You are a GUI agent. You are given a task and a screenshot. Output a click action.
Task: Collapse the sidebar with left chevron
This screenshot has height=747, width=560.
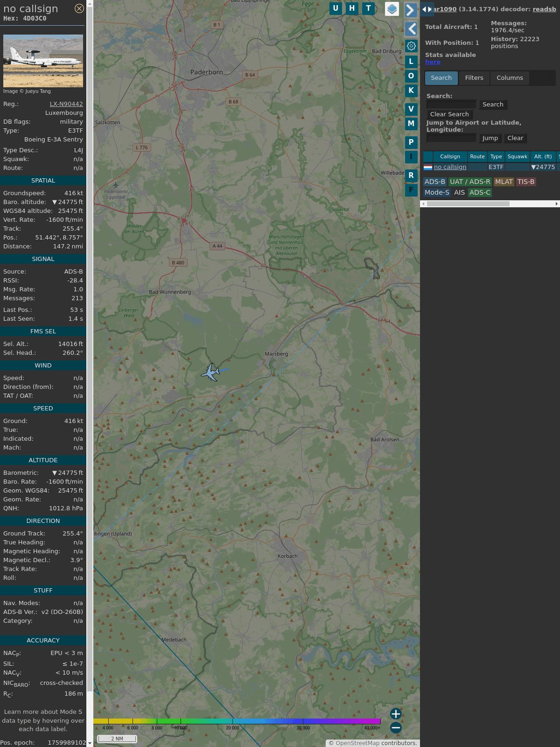pos(411,29)
